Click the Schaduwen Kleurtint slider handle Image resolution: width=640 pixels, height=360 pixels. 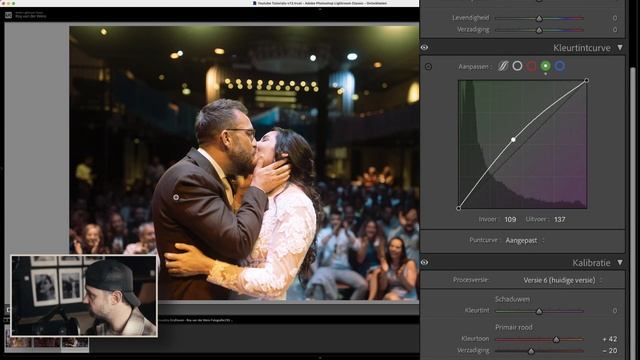(x=539, y=311)
